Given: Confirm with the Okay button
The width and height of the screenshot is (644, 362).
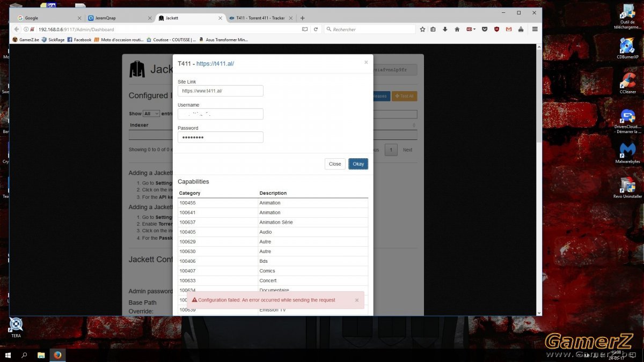Looking at the screenshot, I should coord(358,164).
